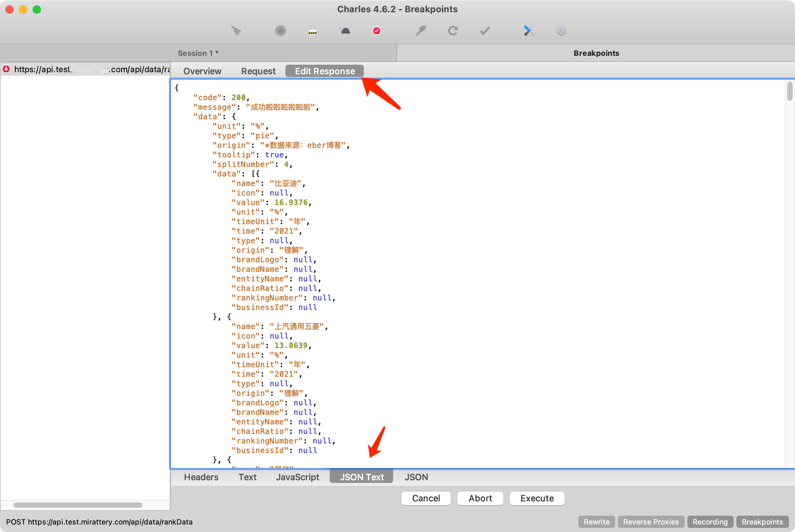Toggle SSL Proxying padlock icon
Screen dimensions: 795x532
[313, 31]
